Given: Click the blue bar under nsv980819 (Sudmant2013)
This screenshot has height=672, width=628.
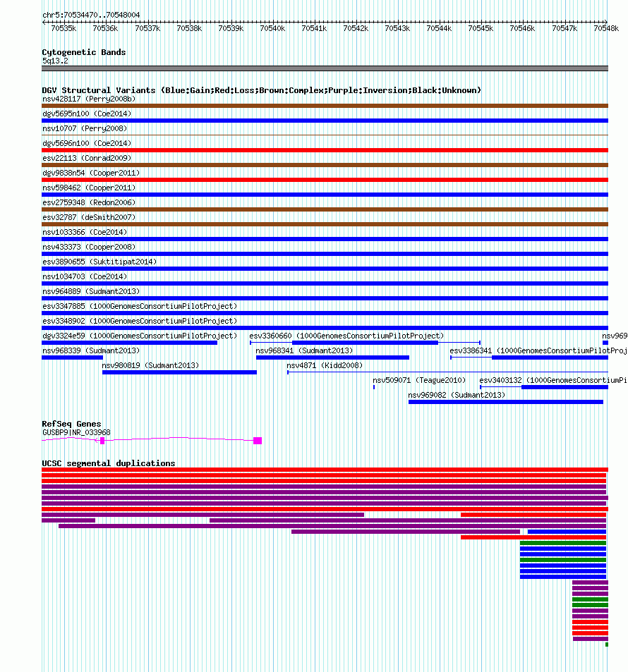Looking at the screenshot, I should pyautogui.click(x=179, y=372).
